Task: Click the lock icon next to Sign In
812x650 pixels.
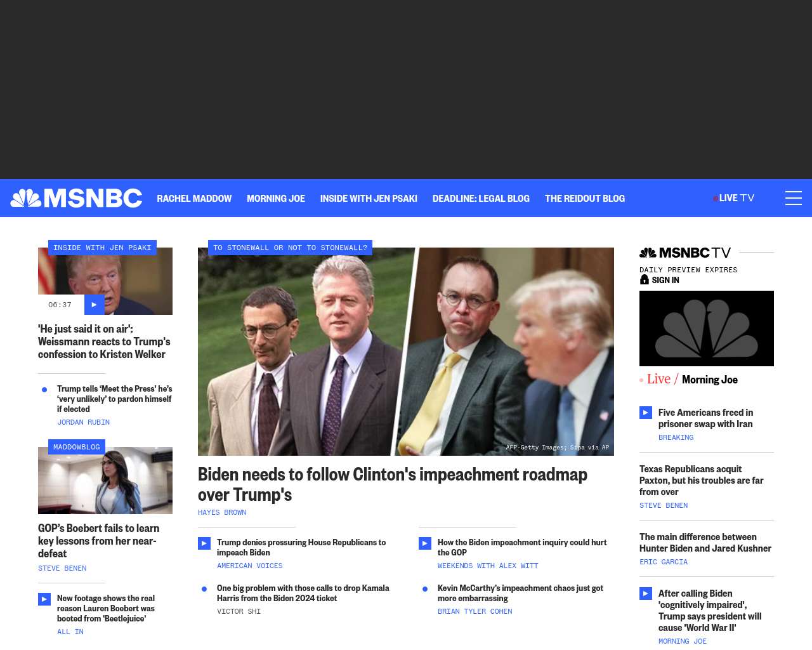Action: [645, 279]
